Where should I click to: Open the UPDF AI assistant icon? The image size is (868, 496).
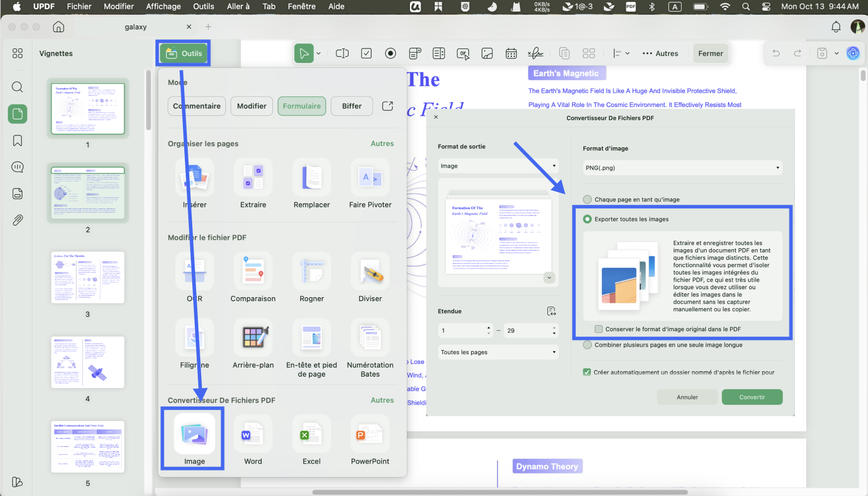coord(853,53)
